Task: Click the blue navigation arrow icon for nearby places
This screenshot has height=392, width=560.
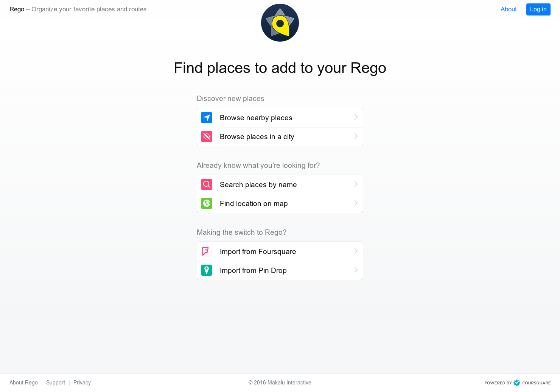Action: coord(207,118)
